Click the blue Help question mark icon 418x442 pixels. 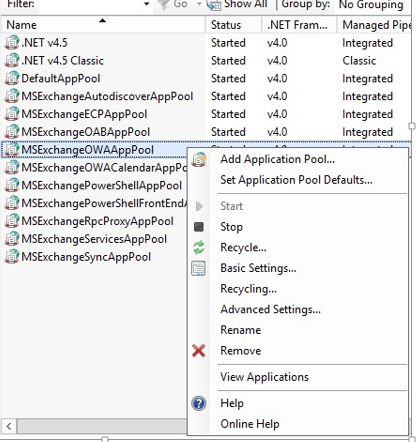click(x=199, y=404)
